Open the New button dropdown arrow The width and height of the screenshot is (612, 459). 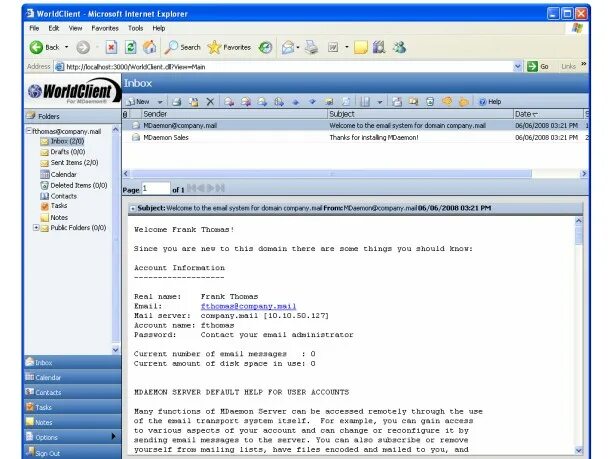(160, 102)
